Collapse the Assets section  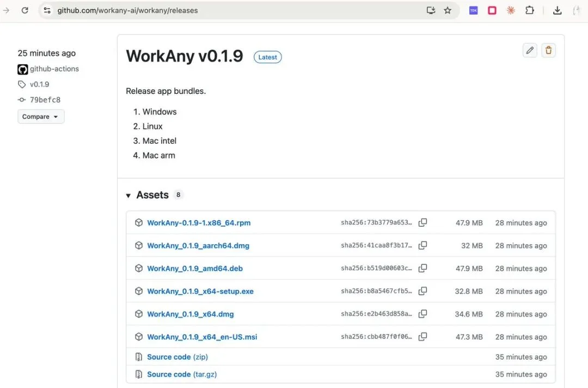pos(128,195)
